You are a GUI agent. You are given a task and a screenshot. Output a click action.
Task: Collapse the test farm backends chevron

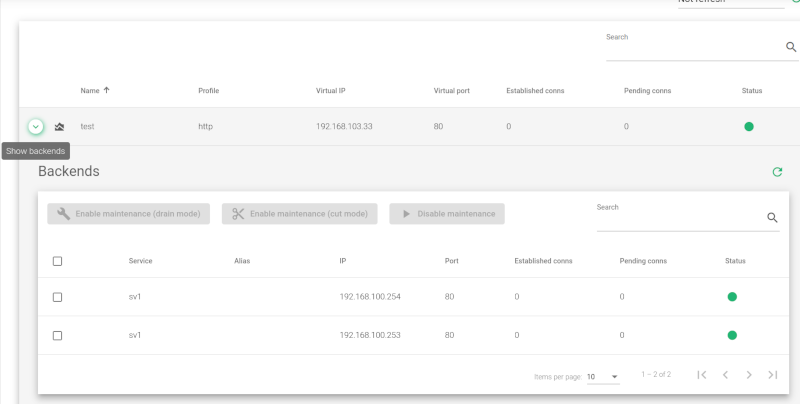coord(36,127)
